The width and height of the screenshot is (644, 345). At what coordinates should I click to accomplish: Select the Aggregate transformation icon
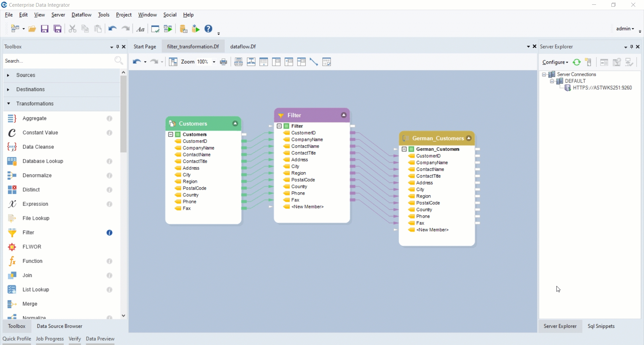click(x=12, y=118)
